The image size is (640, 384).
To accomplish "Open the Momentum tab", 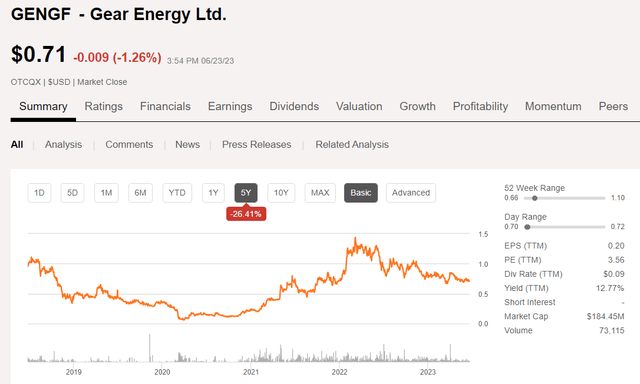I will click(x=553, y=107).
